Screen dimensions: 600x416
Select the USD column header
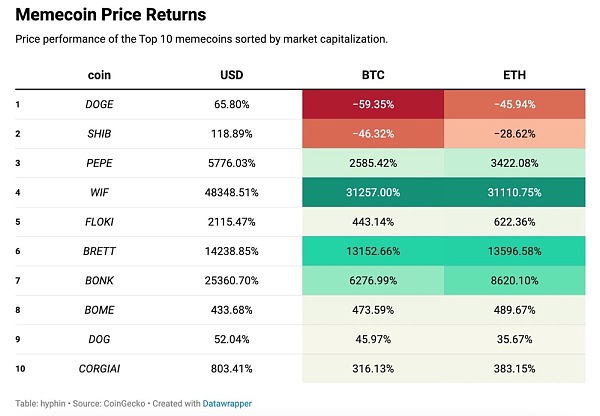click(233, 74)
